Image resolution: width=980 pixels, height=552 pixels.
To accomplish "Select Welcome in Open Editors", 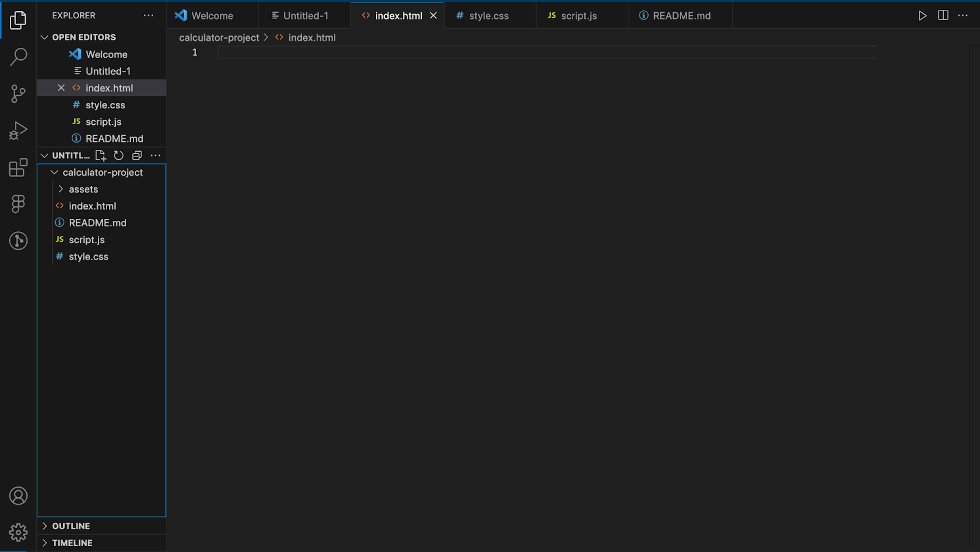I will [102, 54].
